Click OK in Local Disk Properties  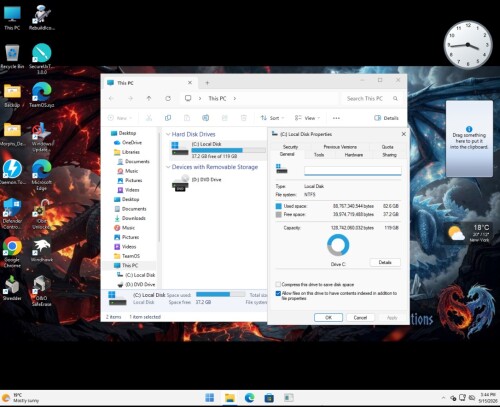click(328, 318)
